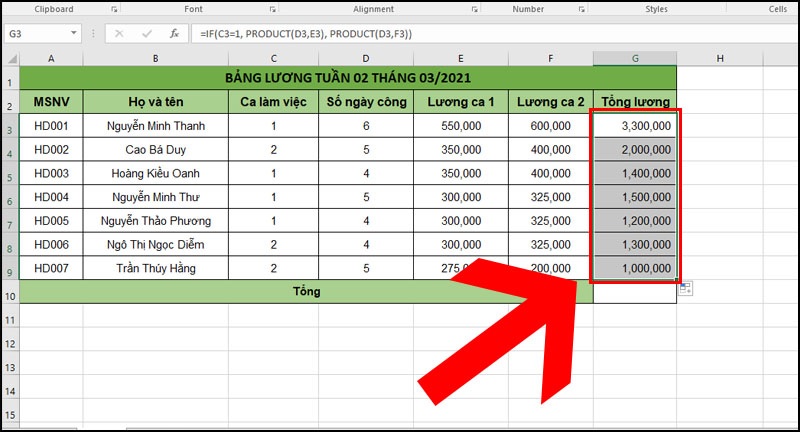Select column G header
This screenshot has width=800, height=432.
click(634, 59)
